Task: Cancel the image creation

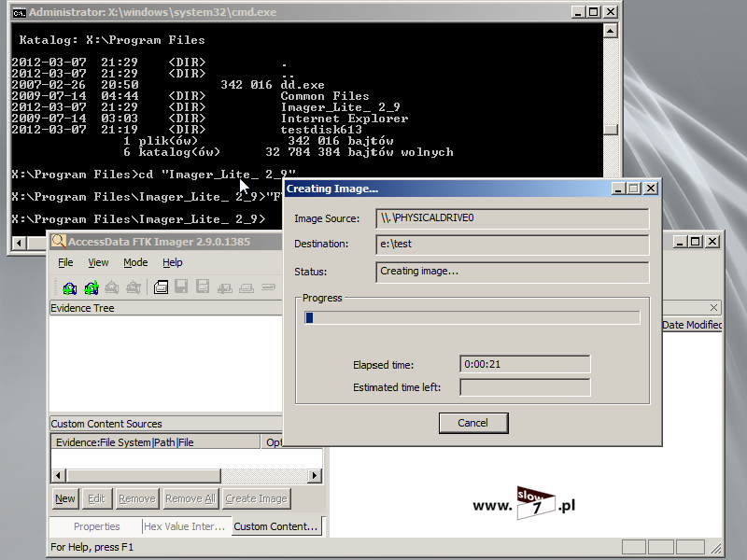Action: pos(473,423)
